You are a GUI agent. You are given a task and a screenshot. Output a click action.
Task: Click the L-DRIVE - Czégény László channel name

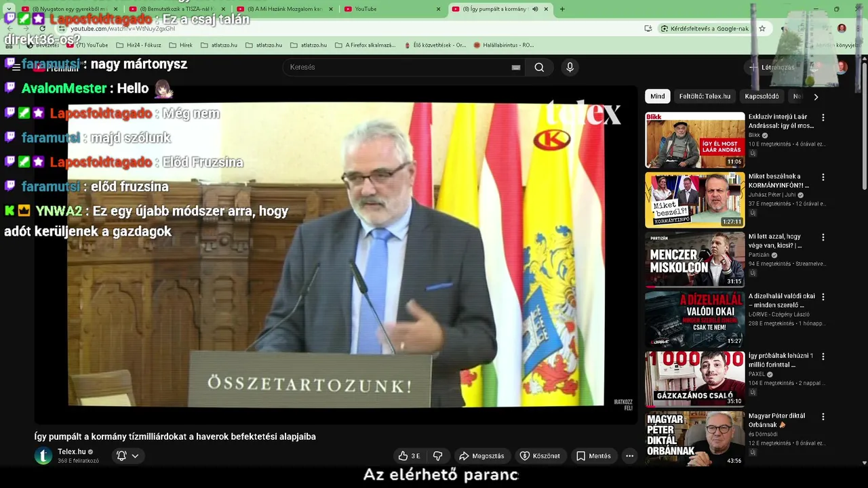779,314
